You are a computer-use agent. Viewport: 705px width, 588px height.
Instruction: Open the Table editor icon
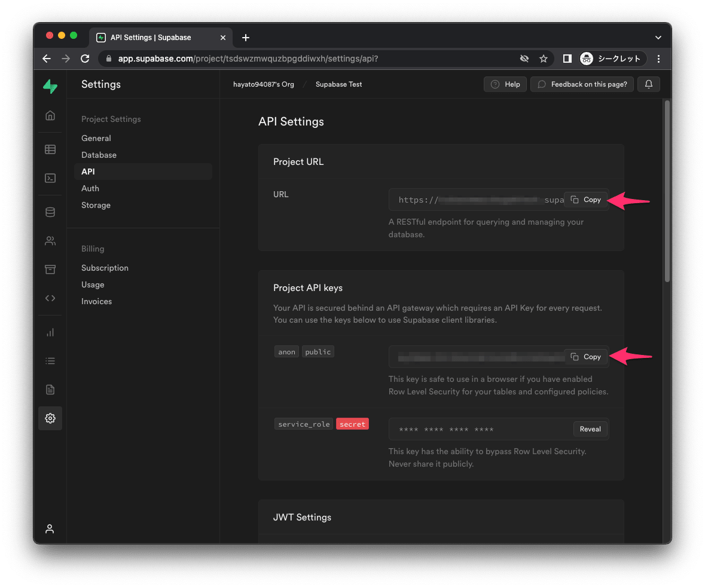(x=50, y=149)
